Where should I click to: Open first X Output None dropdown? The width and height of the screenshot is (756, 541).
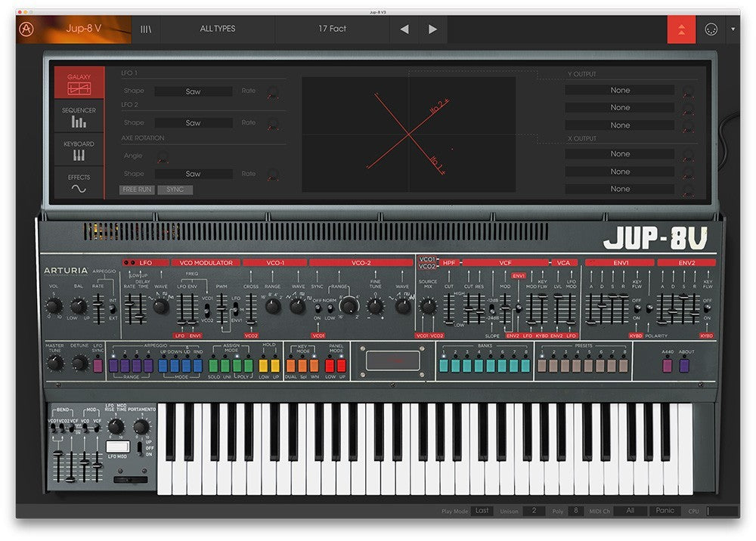(620, 153)
